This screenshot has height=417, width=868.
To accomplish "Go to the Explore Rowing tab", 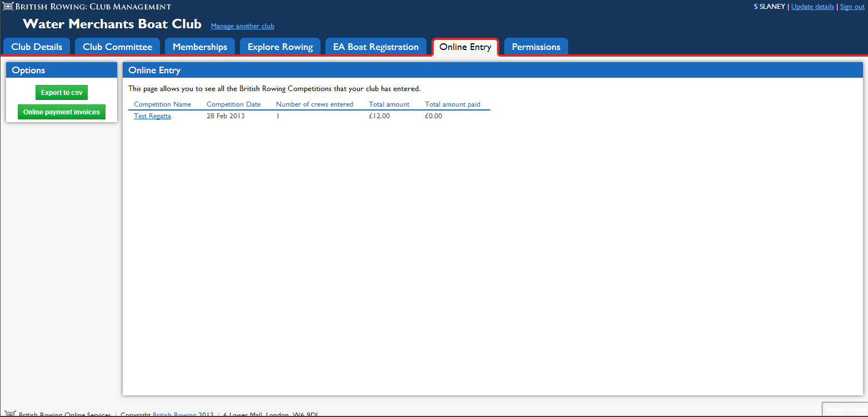I will coord(280,47).
